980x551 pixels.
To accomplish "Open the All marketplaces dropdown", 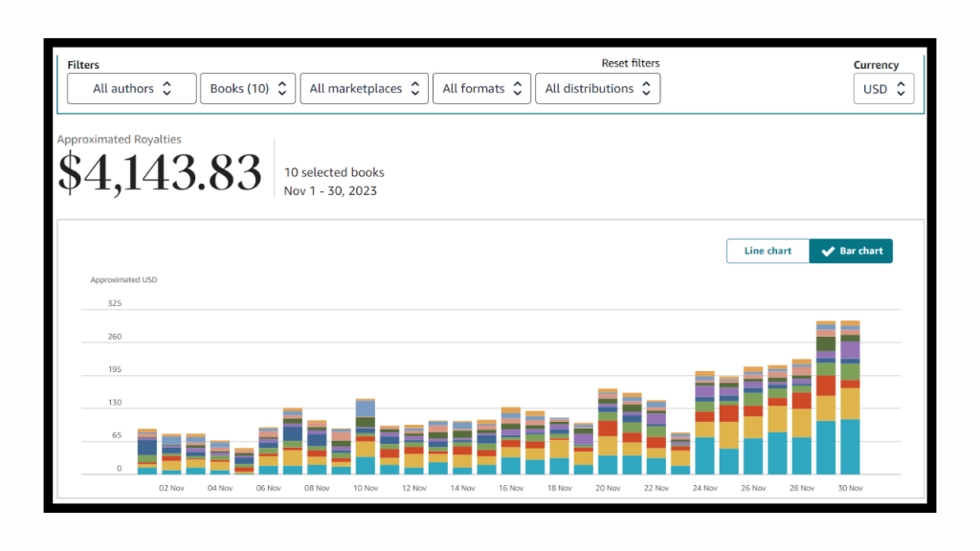I will point(365,89).
